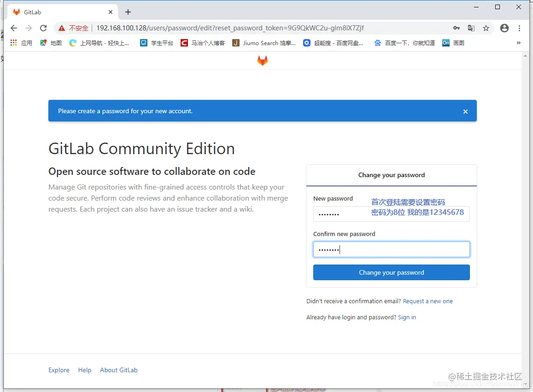The width and height of the screenshot is (533, 392).
Task: Click the Confirm new password field
Action: pos(391,249)
